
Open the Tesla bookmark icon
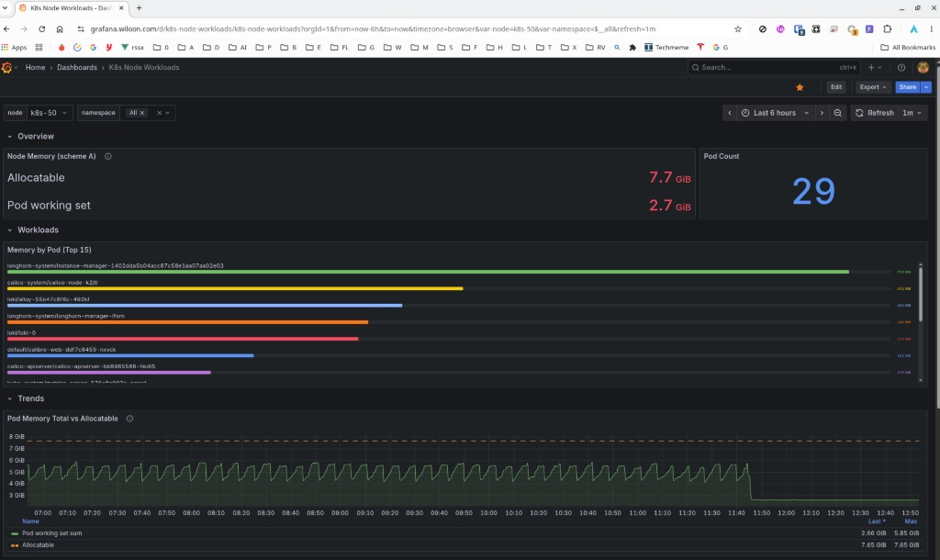[700, 48]
